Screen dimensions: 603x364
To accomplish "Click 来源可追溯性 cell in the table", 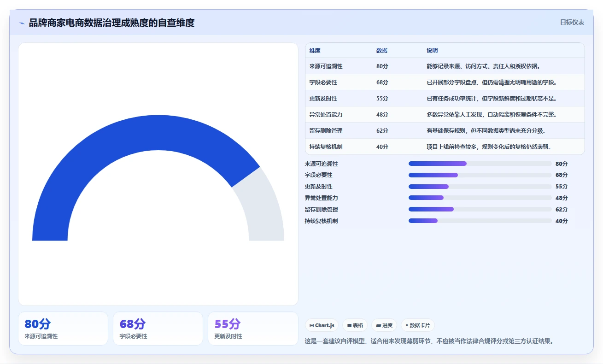I will pos(326,66).
